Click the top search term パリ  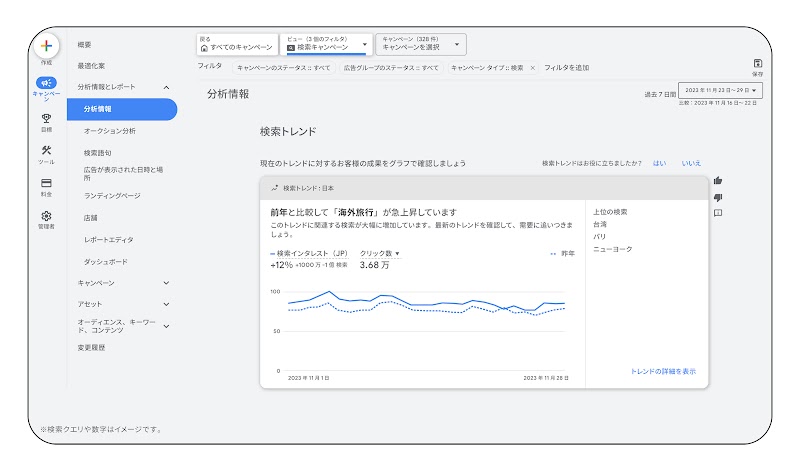click(599, 237)
